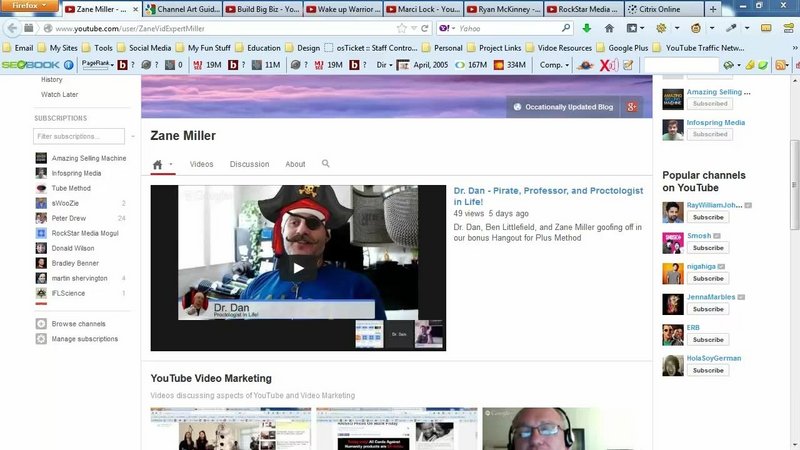Close the Zane Miller browser tab
This screenshot has height=450, width=800.
135,9
